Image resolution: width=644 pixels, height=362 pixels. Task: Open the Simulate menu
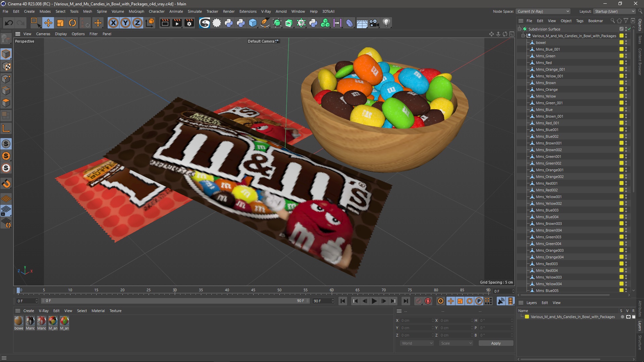(x=195, y=11)
